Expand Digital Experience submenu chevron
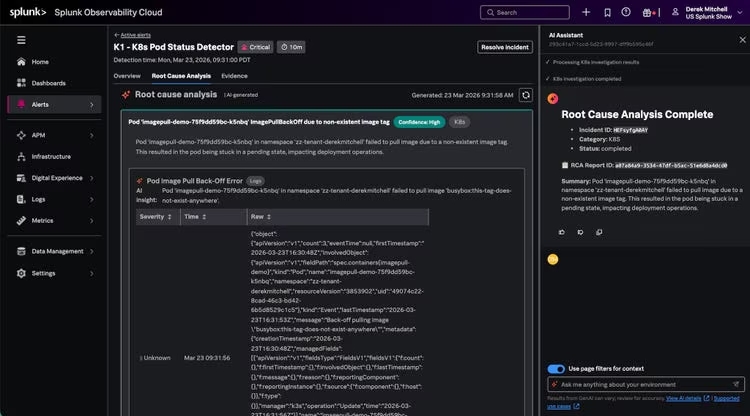 [92, 178]
